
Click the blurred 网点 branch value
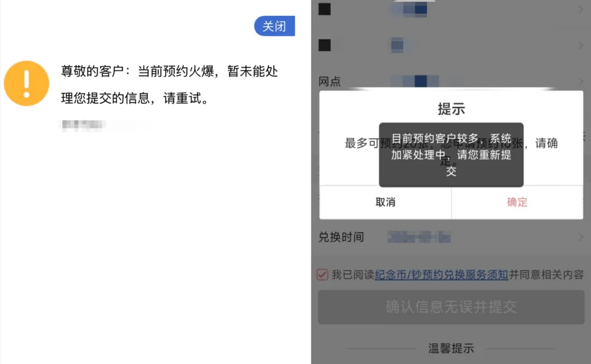tap(419, 81)
